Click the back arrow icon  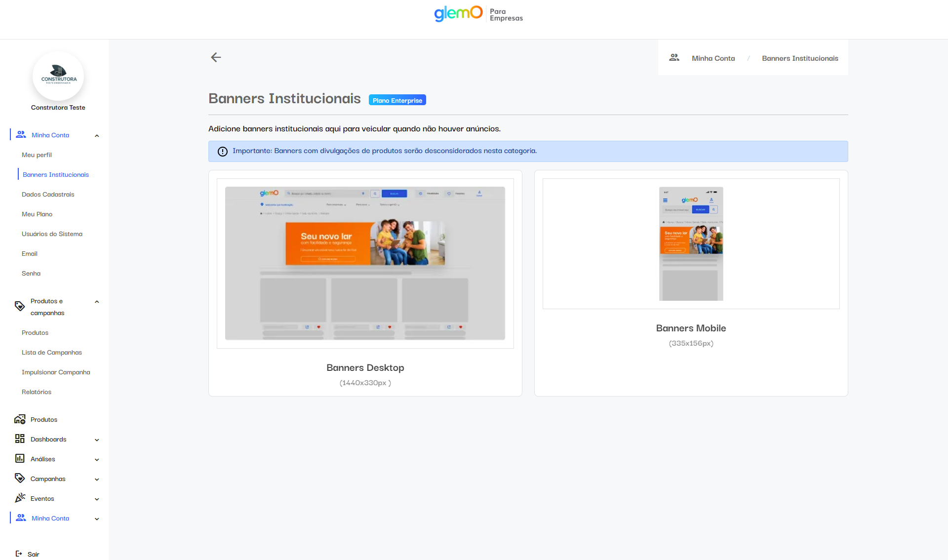pyautogui.click(x=216, y=57)
